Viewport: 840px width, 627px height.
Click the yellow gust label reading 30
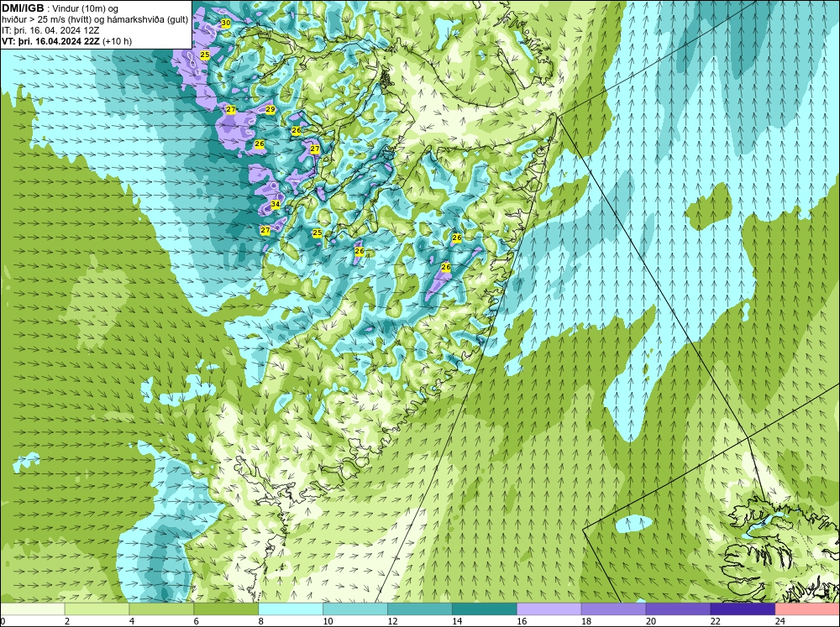(x=225, y=23)
